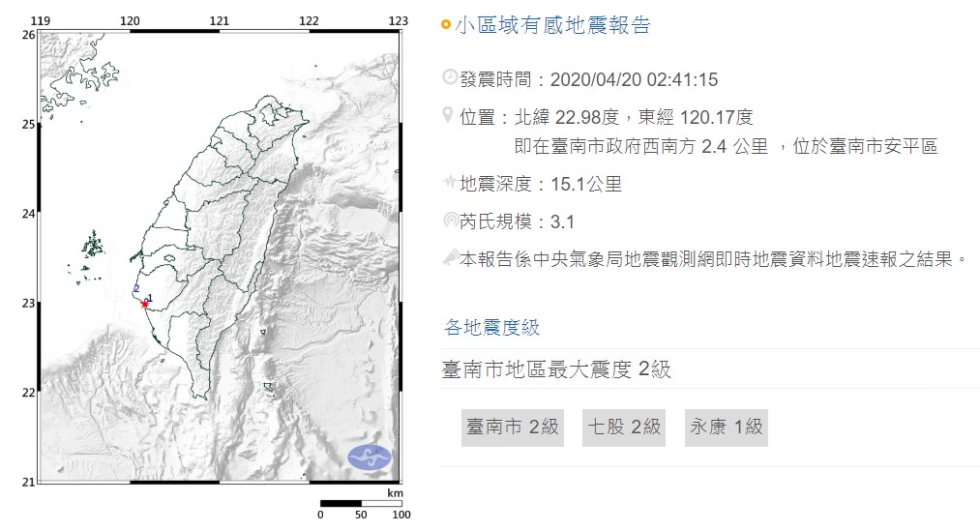The image size is (980, 531).
Task: Click the magnitude ripple icon beside 芮氏規模
Action: coord(450,220)
